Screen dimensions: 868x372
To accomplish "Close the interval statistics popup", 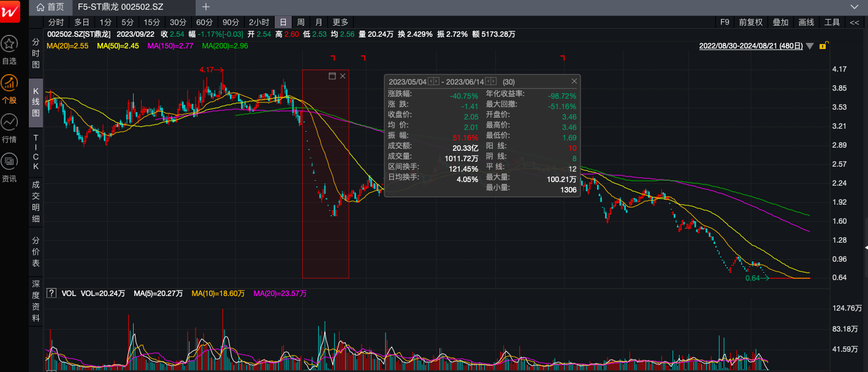I will point(574,82).
